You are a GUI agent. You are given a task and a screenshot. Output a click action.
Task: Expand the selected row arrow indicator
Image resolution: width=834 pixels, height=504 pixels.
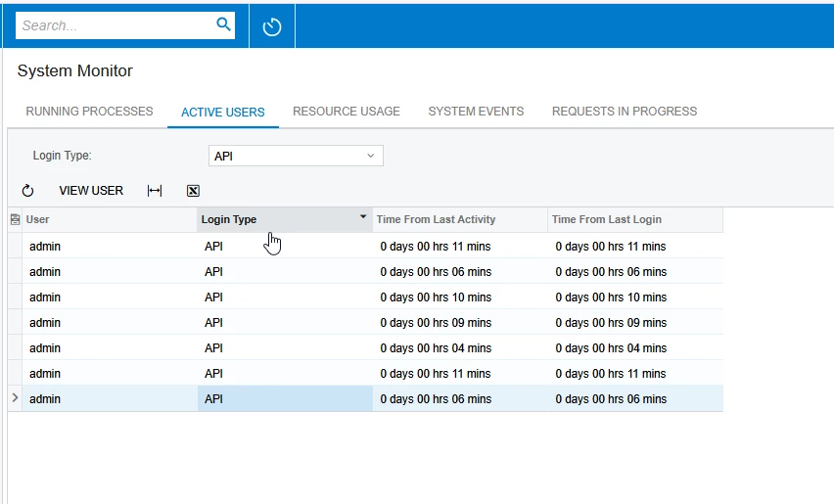pyautogui.click(x=15, y=397)
